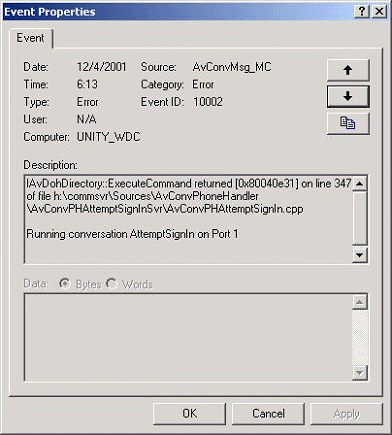
Task: Click the Type value Error
Action: pos(88,102)
